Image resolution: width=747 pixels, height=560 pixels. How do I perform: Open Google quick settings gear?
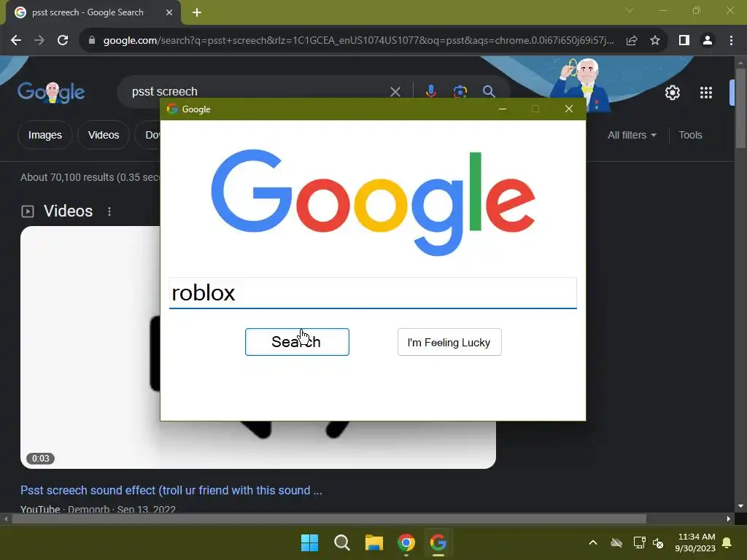point(672,93)
